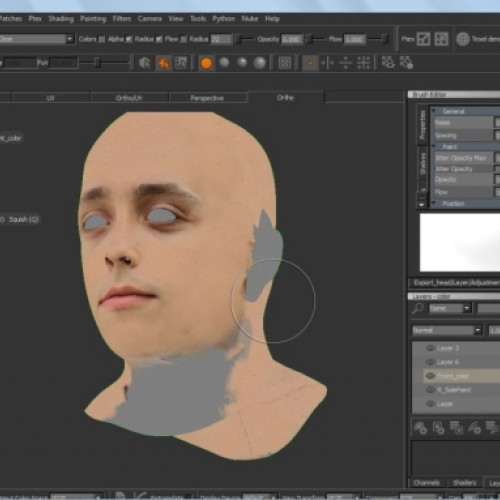
Task: Open the Painting menu
Action: (93, 19)
